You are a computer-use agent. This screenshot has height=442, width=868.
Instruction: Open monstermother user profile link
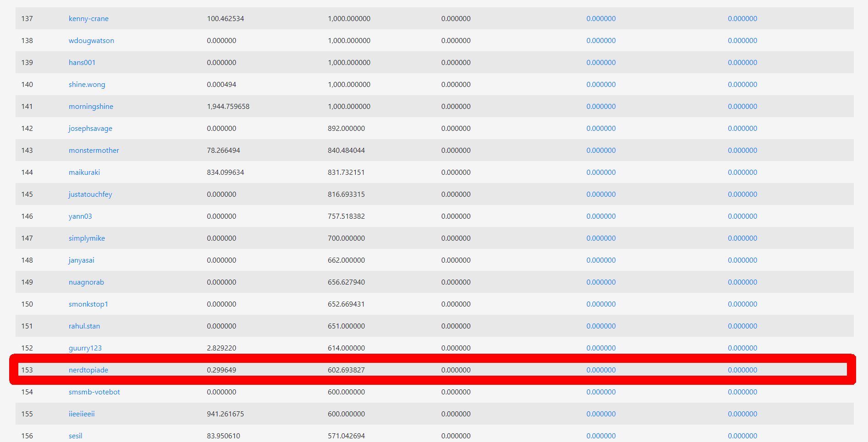[93, 151]
